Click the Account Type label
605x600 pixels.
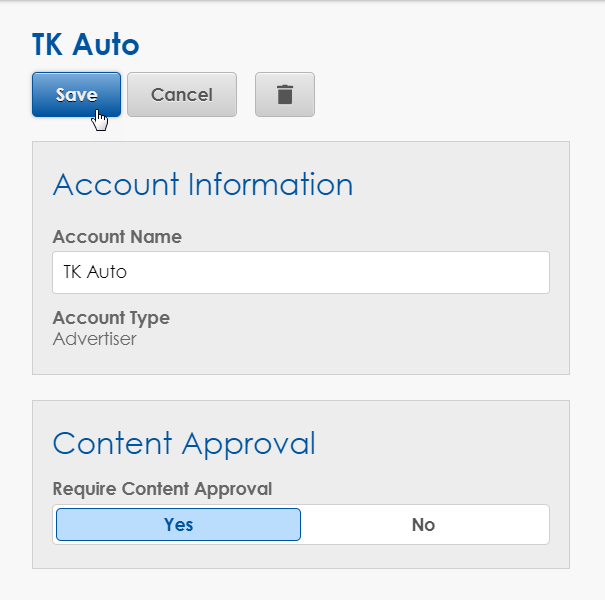tap(111, 318)
